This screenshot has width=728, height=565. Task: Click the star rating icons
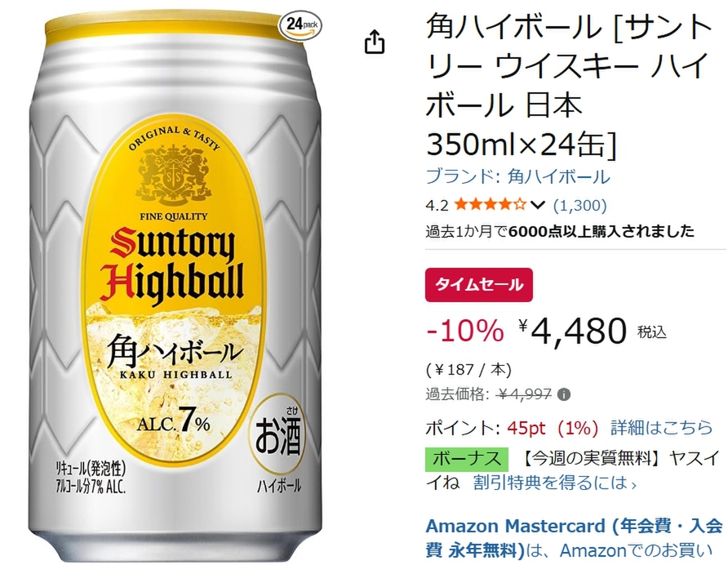pyautogui.click(x=490, y=204)
